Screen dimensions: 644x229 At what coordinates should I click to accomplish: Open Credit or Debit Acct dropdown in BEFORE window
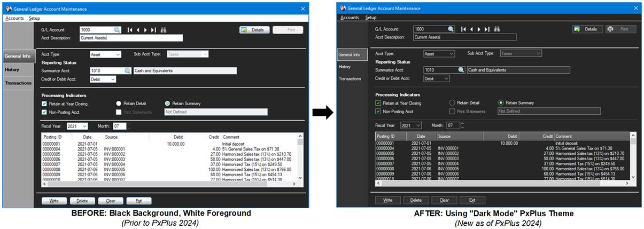(112, 79)
